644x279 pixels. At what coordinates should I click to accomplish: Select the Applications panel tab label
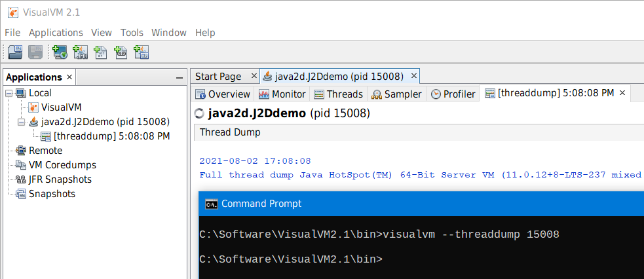click(x=33, y=77)
